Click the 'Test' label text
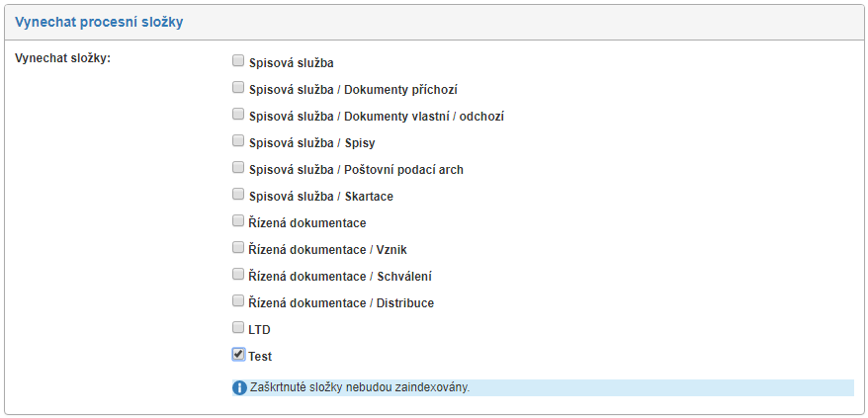The width and height of the screenshot is (868, 418). click(260, 357)
